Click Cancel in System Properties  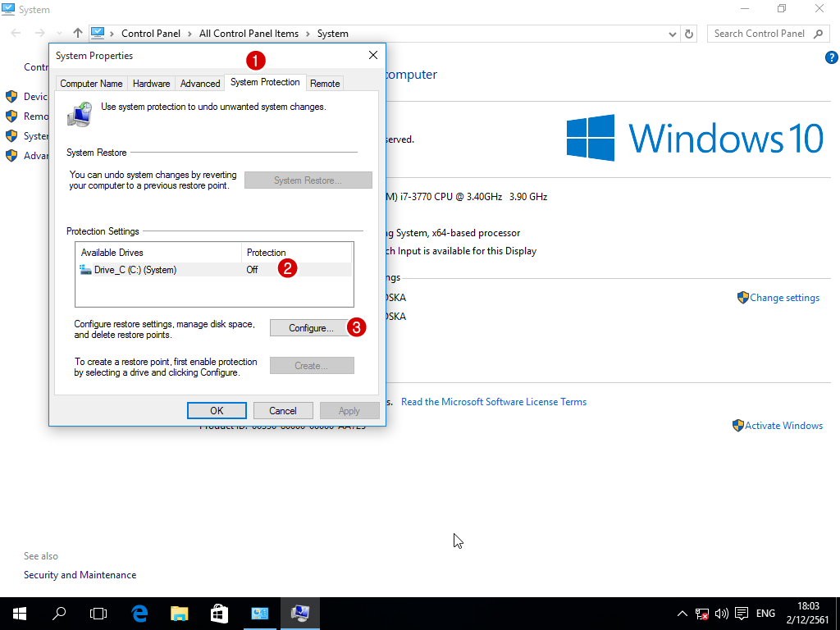(282, 410)
